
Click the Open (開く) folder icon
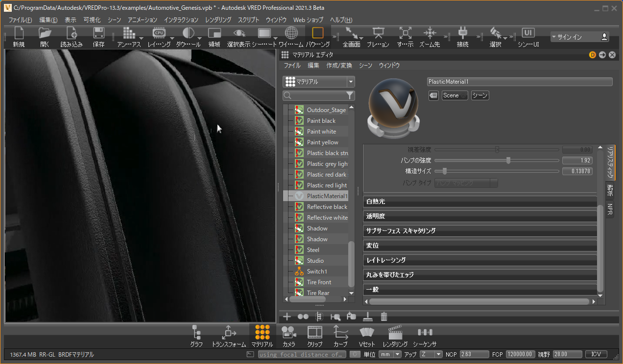[45, 33]
